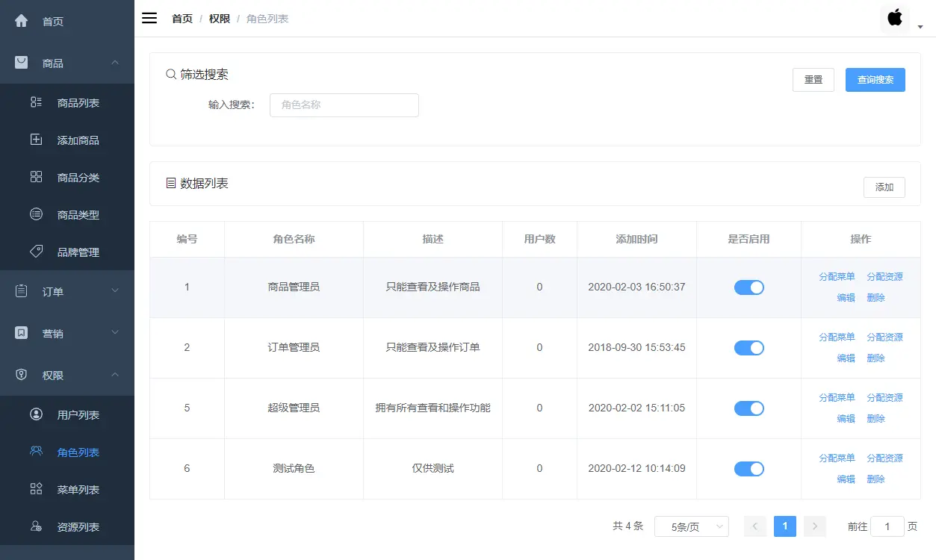
Task: Click the 拥有所有查看和操作功能 cell
Action: coord(433,408)
